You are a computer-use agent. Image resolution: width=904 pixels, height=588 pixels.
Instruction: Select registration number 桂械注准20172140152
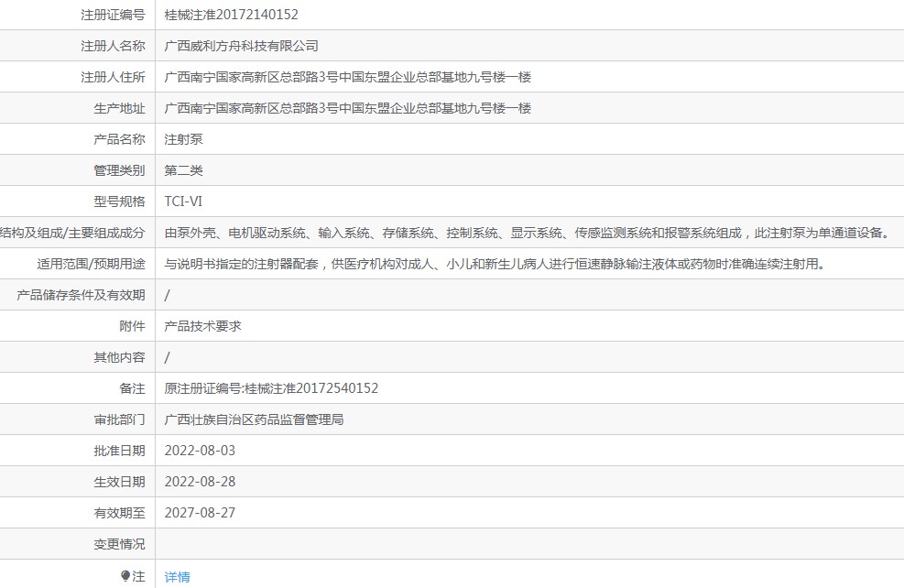tap(231, 15)
